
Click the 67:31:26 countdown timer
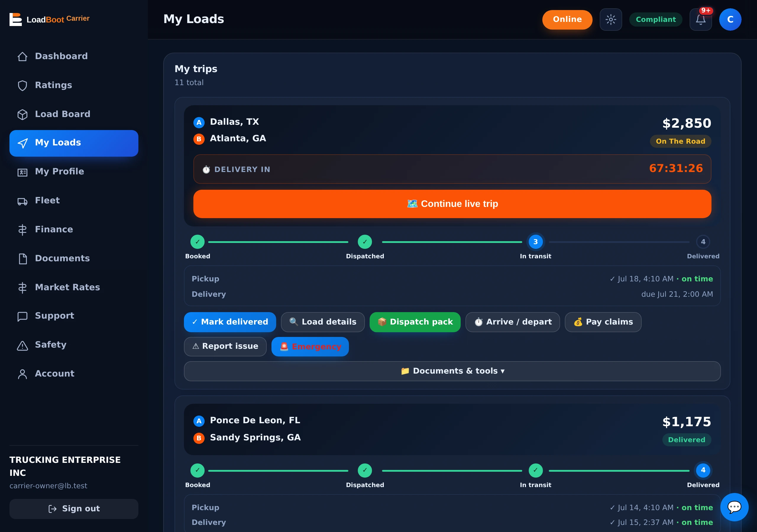(x=676, y=168)
